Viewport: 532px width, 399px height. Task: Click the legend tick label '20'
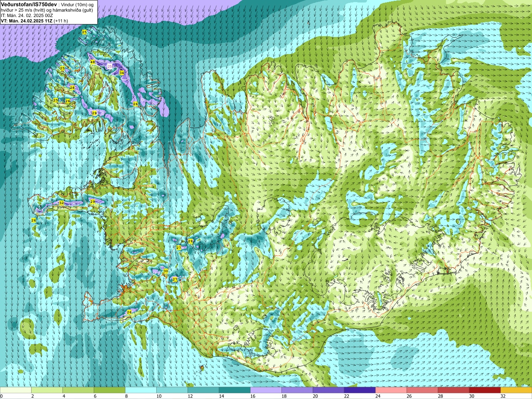click(x=315, y=396)
